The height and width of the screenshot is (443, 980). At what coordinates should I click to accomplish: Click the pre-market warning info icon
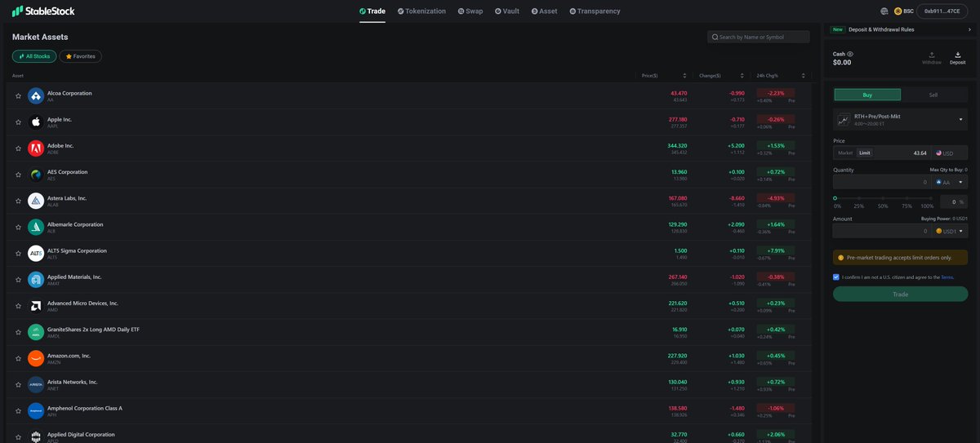[x=841, y=257]
